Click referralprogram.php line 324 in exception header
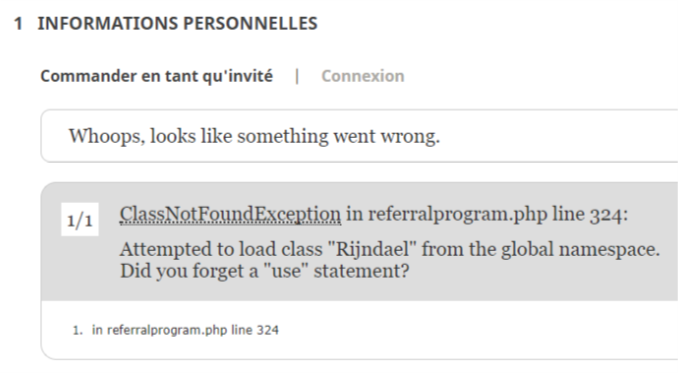Image resolution: width=678 pixels, height=373 pixels. 498,214
